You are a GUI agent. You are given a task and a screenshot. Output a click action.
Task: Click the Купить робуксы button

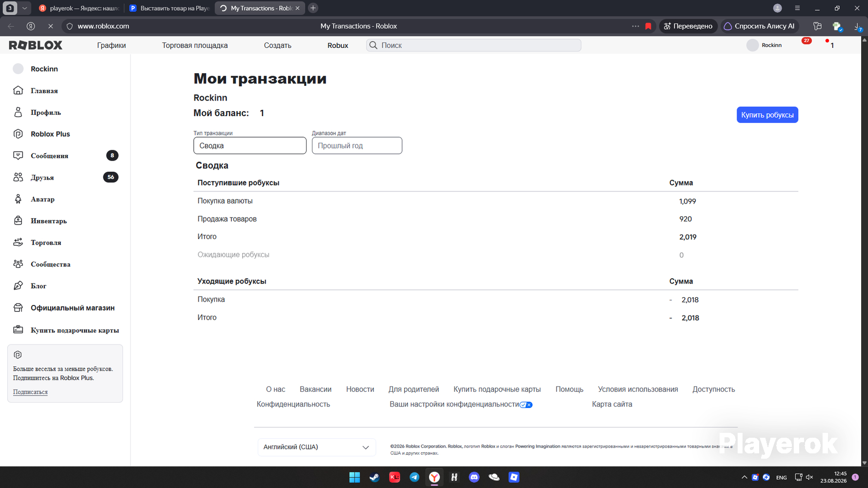pyautogui.click(x=767, y=115)
